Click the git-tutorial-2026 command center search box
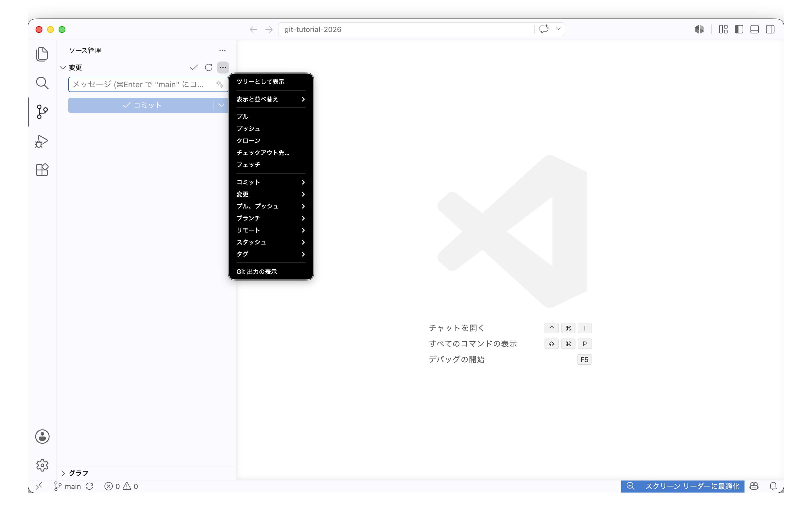This screenshot has width=812, height=530. 406,29
